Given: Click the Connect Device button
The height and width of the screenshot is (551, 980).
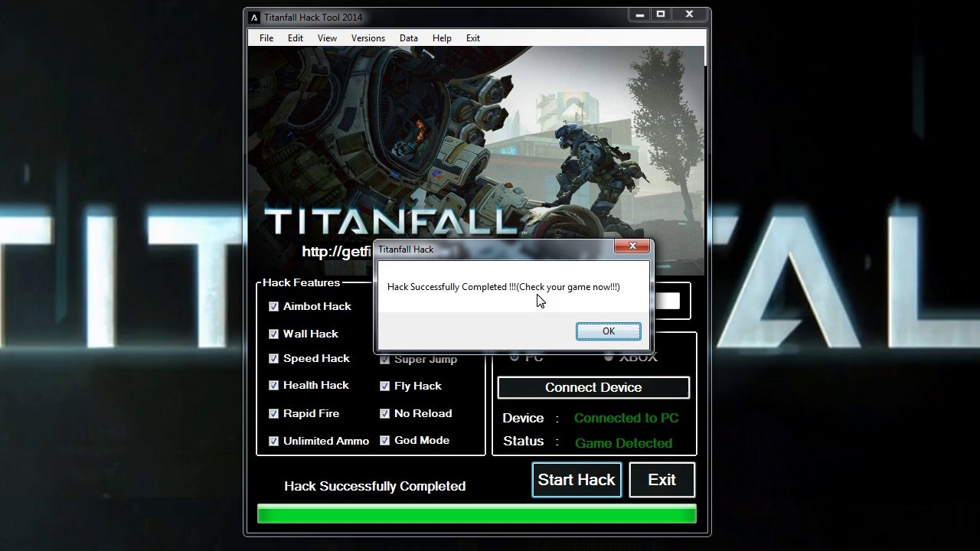Looking at the screenshot, I should pos(593,387).
